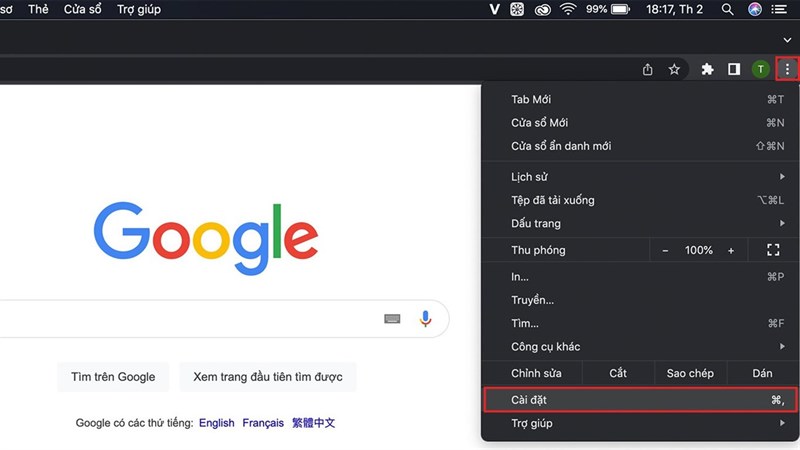
Task: Click the snowflake-like menu bar icon
Action: coord(517,9)
